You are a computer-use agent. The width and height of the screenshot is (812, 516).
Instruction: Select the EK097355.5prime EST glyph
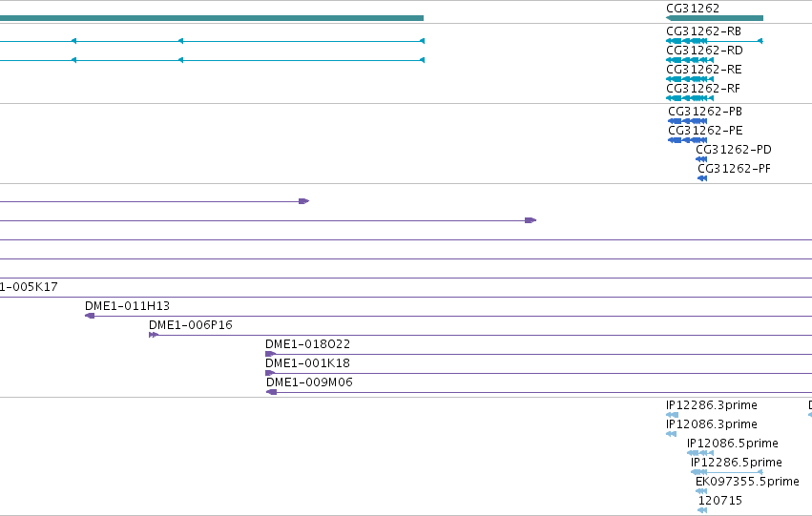click(x=701, y=491)
